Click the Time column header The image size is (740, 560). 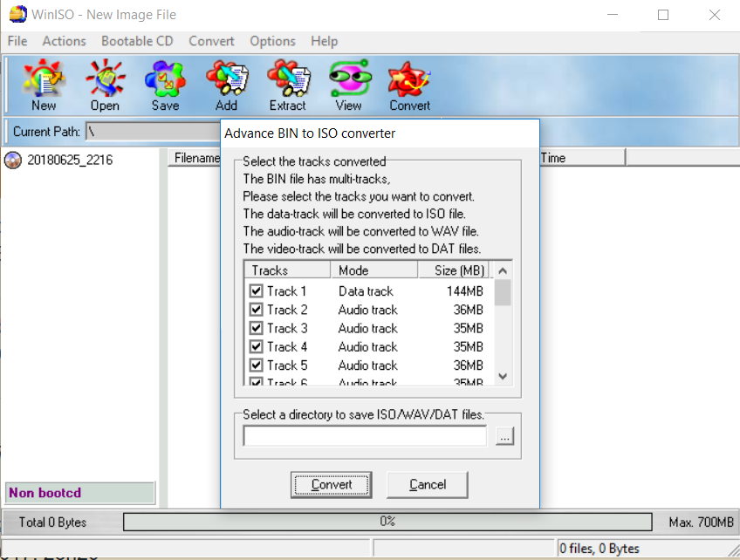pos(583,158)
